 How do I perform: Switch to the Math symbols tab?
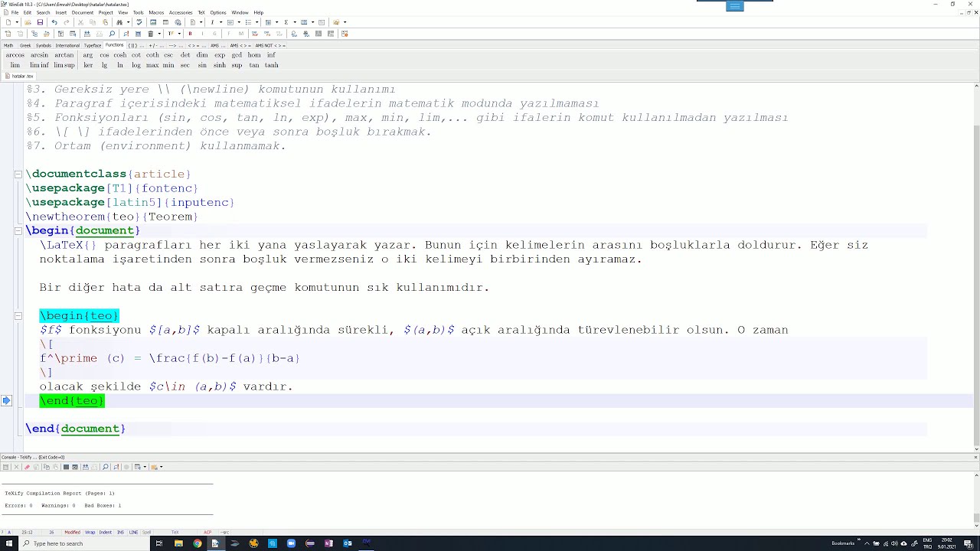pyautogui.click(x=8, y=45)
